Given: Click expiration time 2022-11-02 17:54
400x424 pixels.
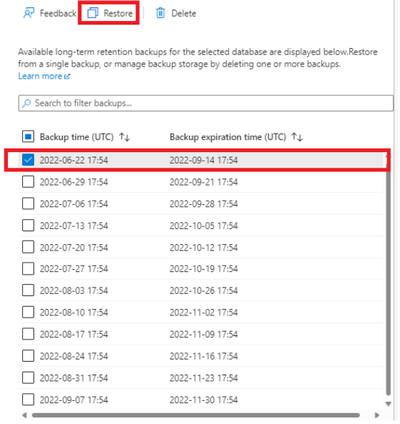Looking at the screenshot, I should click(x=204, y=313).
